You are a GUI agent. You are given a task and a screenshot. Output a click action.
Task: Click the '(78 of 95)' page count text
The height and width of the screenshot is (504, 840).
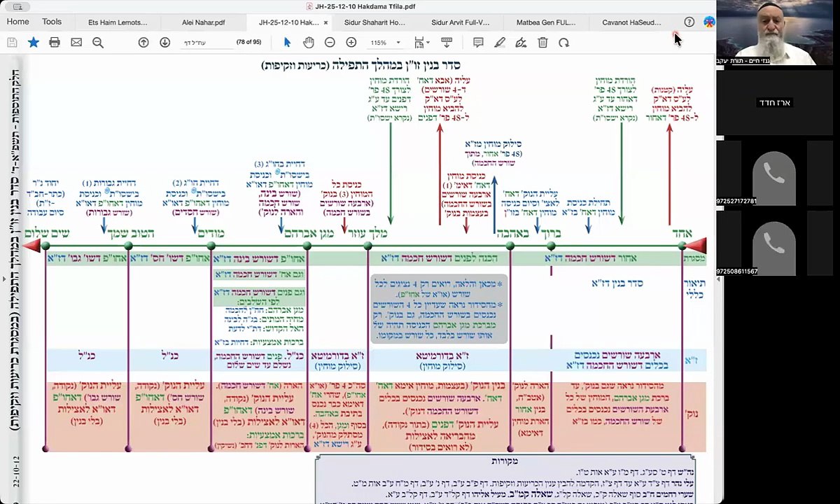248,43
